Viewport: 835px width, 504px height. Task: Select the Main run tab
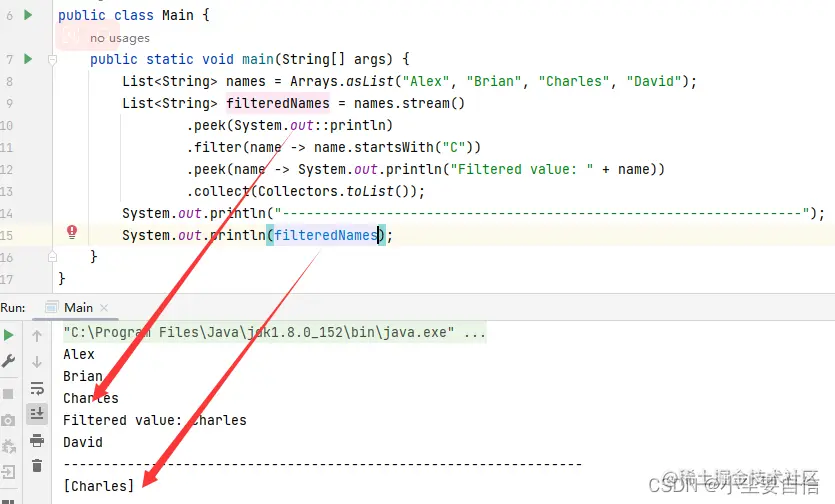pyautogui.click(x=78, y=307)
